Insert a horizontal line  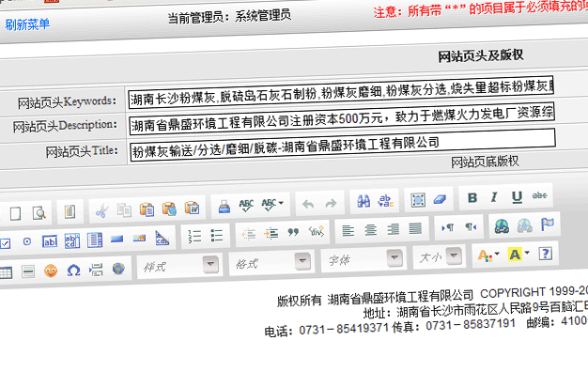pos(28,271)
